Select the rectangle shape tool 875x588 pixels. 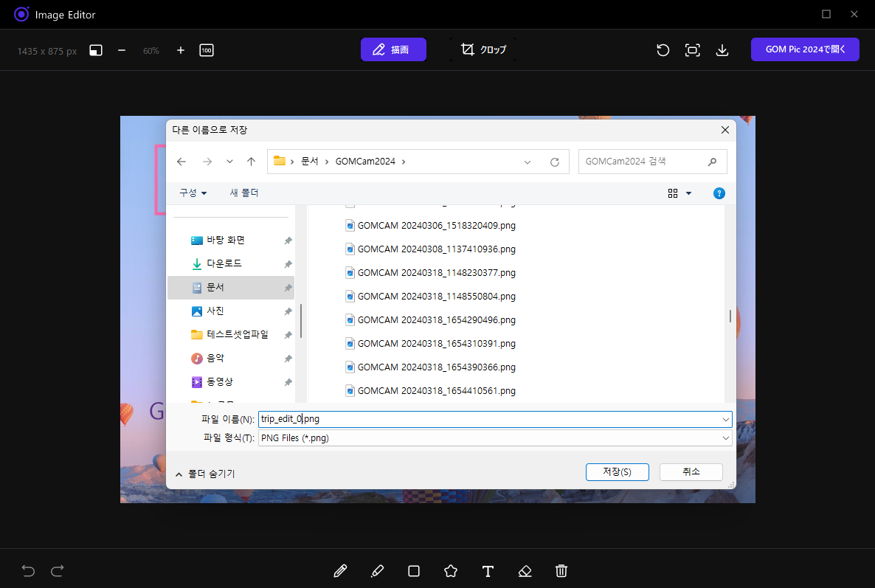414,571
